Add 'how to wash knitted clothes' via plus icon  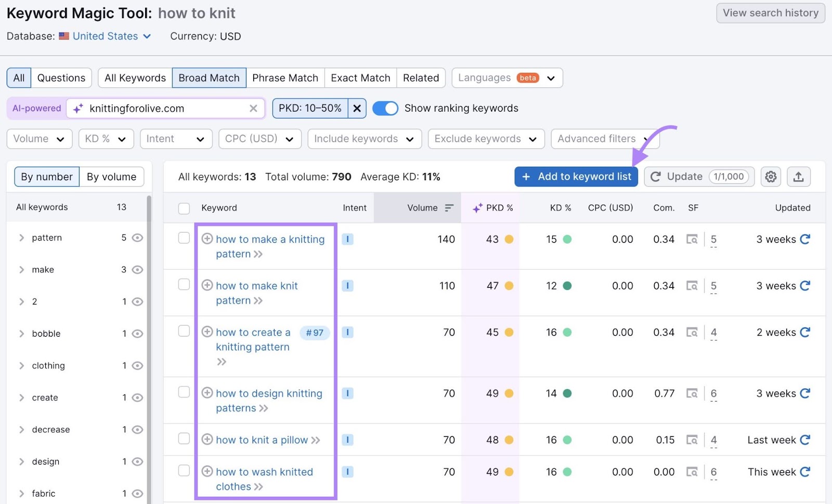click(x=207, y=471)
